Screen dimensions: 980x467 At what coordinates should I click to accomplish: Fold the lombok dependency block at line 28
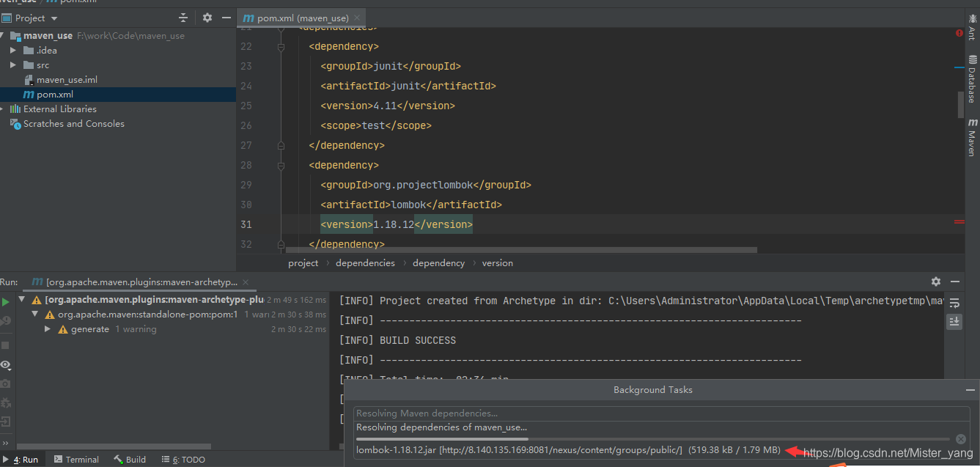281,165
